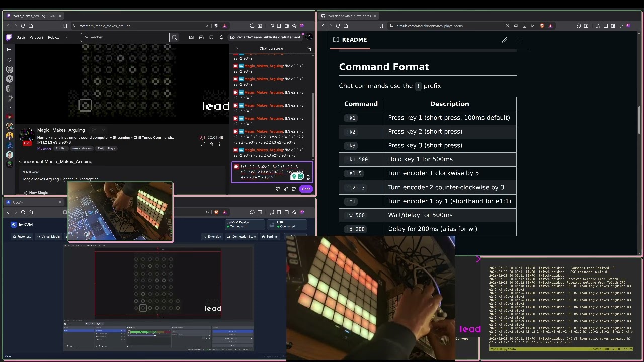The image size is (644, 362).
Task: Open stream more options vertical dots
Action: (x=219, y=145)
